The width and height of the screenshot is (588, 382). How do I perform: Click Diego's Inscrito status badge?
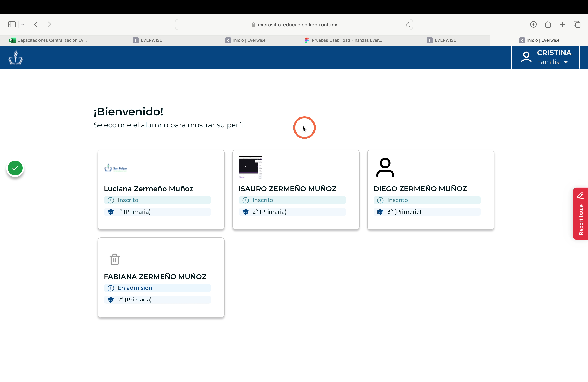point(427,200)
